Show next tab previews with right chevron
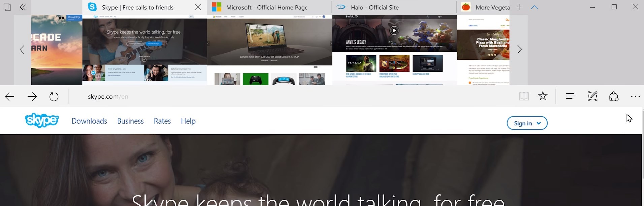This screenshot has height=206, width=644. click(519, 49)
